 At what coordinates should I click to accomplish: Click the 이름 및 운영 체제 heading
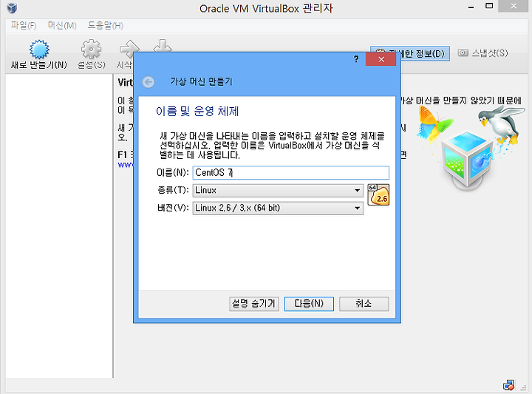(197, 112)
